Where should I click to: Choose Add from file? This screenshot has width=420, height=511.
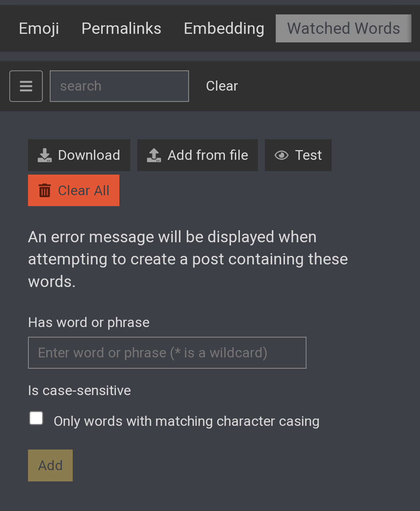point(198,155)
